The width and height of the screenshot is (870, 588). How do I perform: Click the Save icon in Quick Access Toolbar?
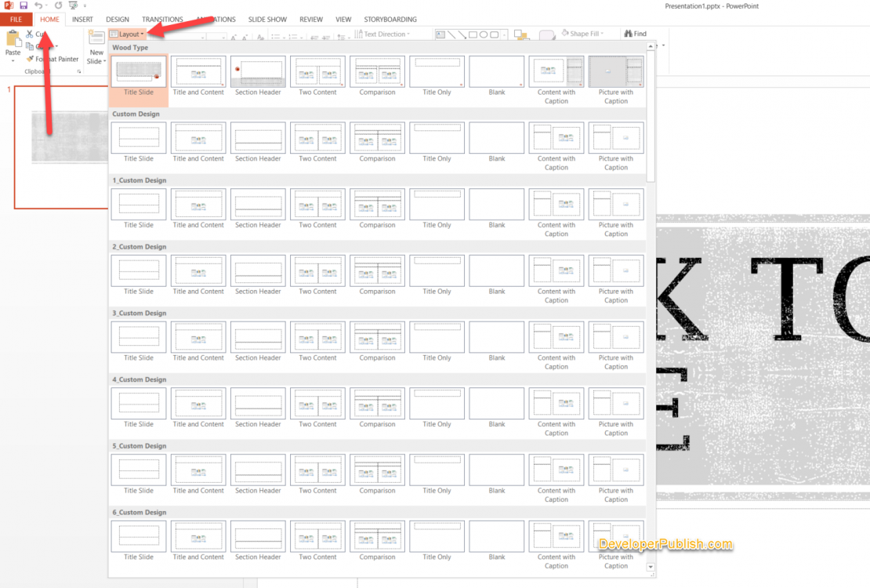tap(23, 5)
